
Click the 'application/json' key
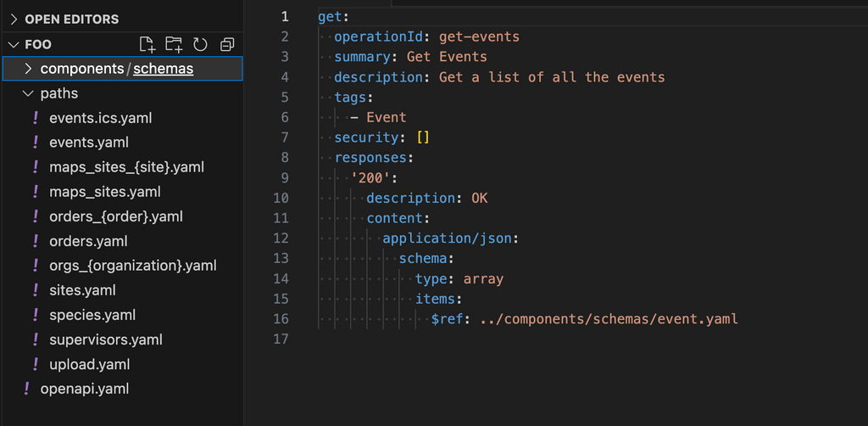(x=447, y=238)
